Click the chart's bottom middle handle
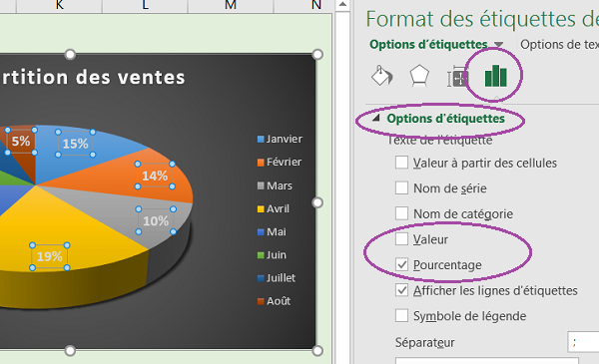 click(x=70, y=351)
